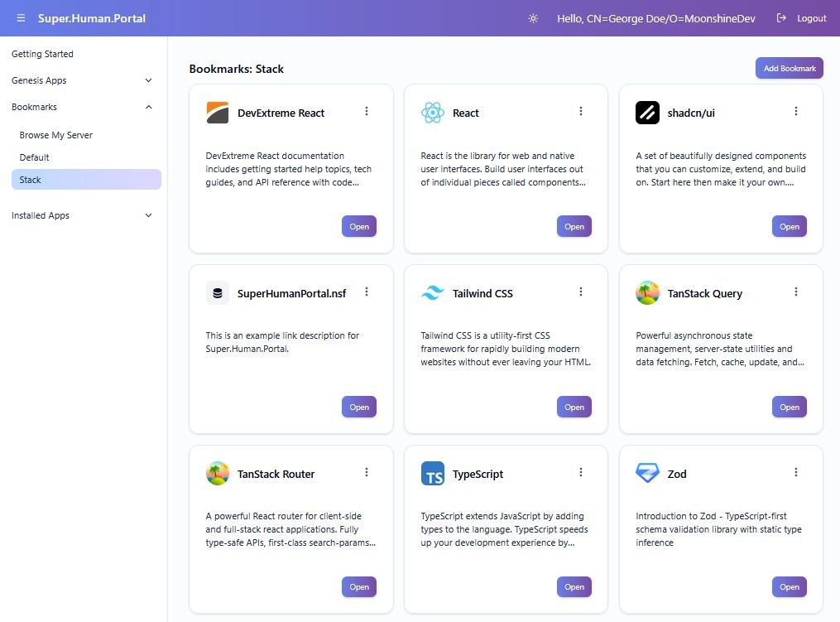The height and width of the screenshot is (622, 840).
Task: Select Browse My Server in sidebar
Action: (55, 135)
